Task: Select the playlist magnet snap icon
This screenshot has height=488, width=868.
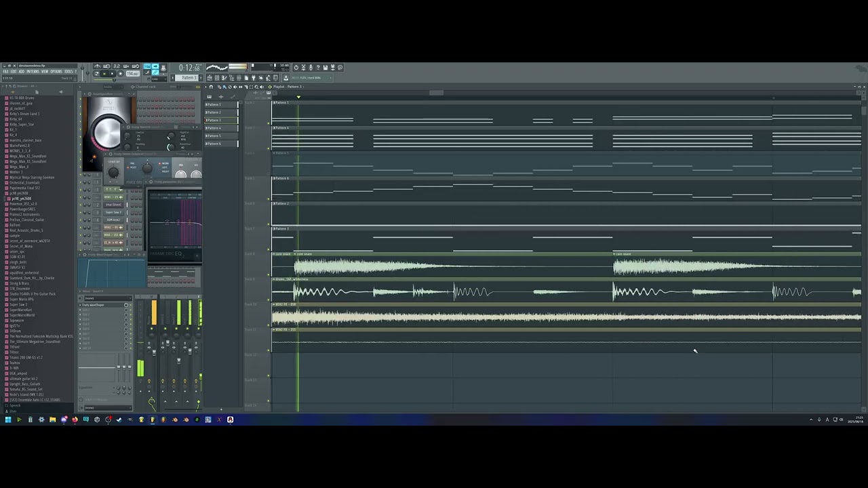Action: pos(211,87)
